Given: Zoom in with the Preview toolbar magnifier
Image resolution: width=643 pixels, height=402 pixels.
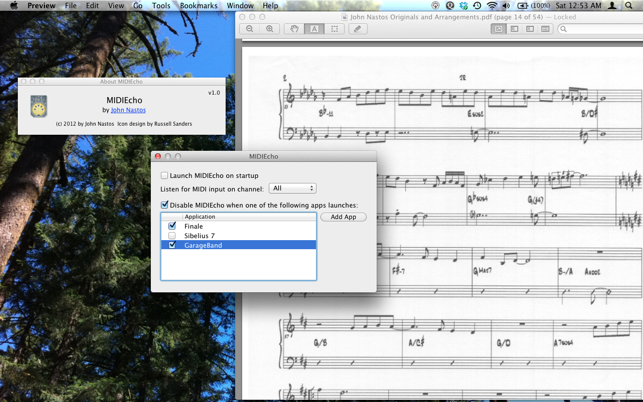Looking at the screenshot, I should click(269, 29).
